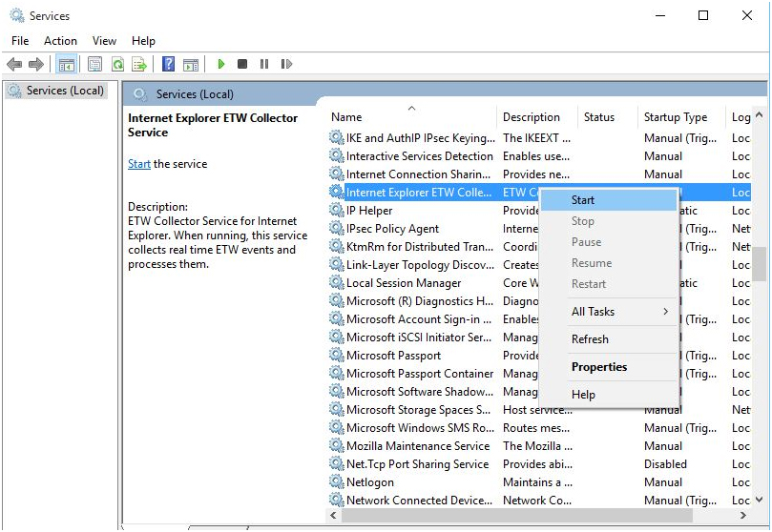Open the Action menu
Viewport: 772px width, 532px height.
(x=60, y=41)
